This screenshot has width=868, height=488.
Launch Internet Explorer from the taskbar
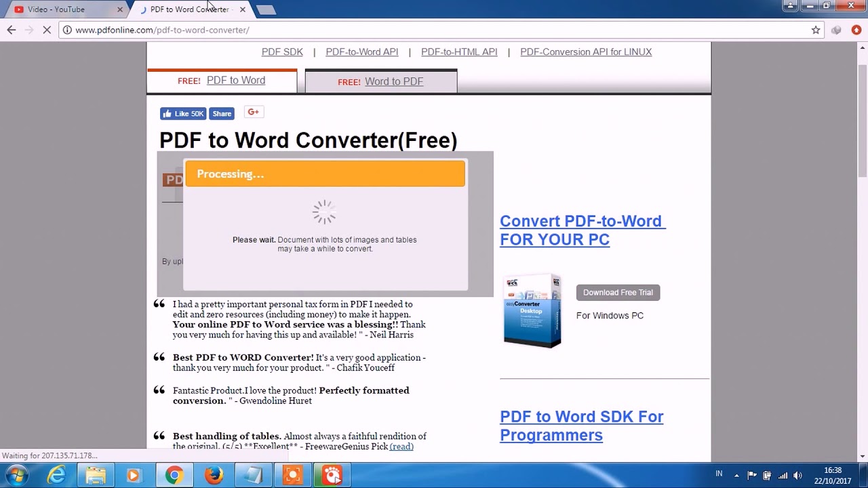pos(56,476)
